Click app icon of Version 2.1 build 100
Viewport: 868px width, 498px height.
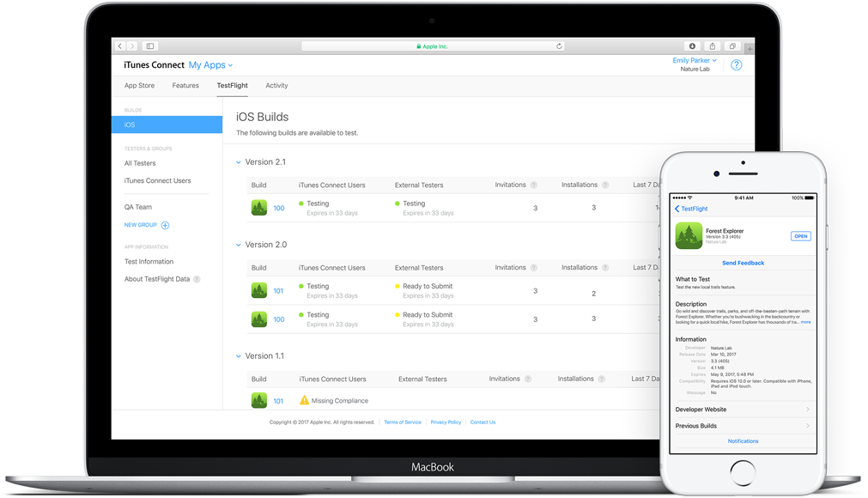259,208
